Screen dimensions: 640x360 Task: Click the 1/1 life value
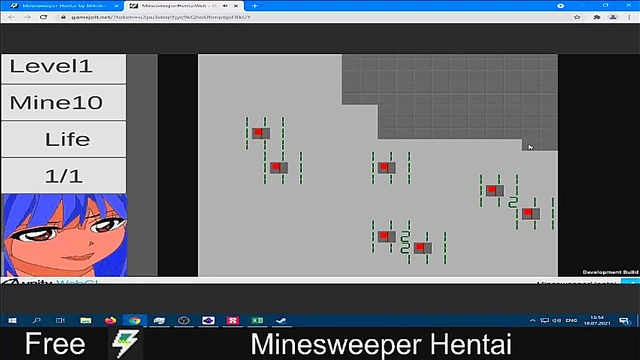pyautogui.click(x=64, y=176)
